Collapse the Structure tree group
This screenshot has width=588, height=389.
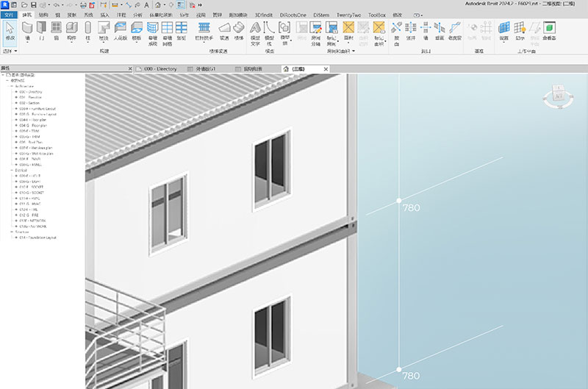[x=12, y=232]
